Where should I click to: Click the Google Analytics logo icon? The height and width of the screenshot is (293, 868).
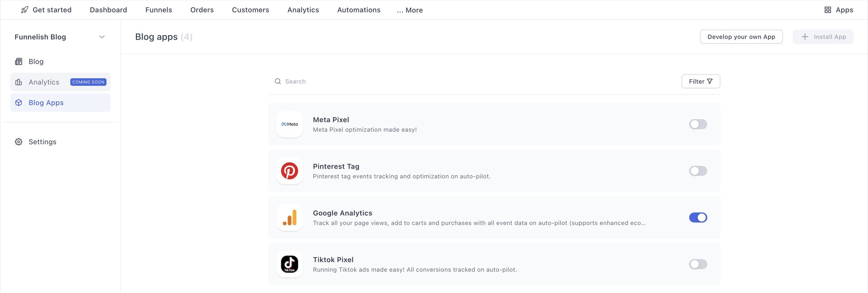(x=289, y=218)
